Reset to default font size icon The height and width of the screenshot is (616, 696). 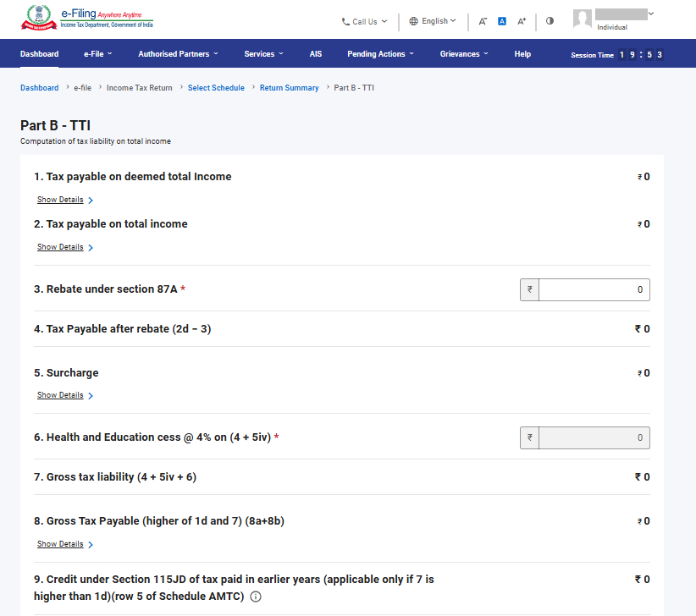tap(502, 21)
